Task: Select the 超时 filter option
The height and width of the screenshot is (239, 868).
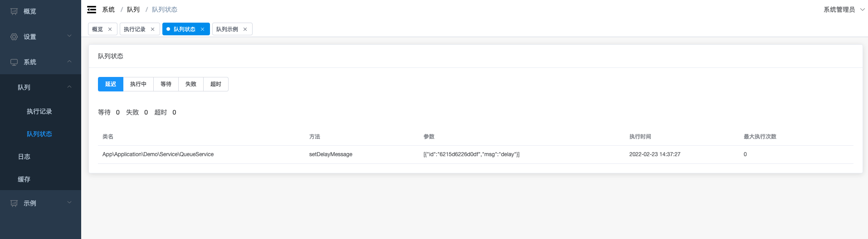Action: [x=216, y=84]
